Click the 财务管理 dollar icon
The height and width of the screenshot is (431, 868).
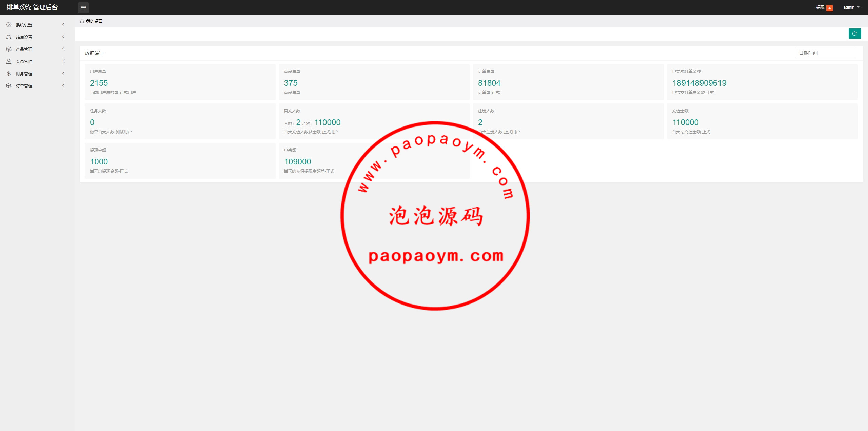pyautogui.click(x=9, y=74)
